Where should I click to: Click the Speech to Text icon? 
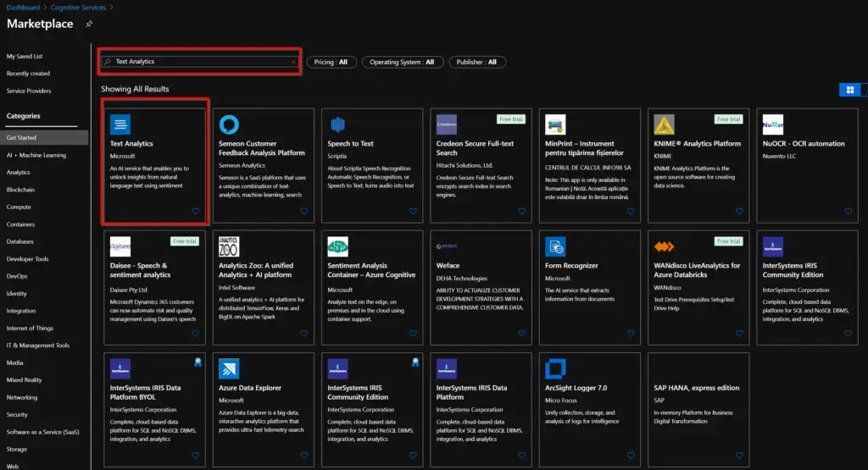[x=337, y=124]
